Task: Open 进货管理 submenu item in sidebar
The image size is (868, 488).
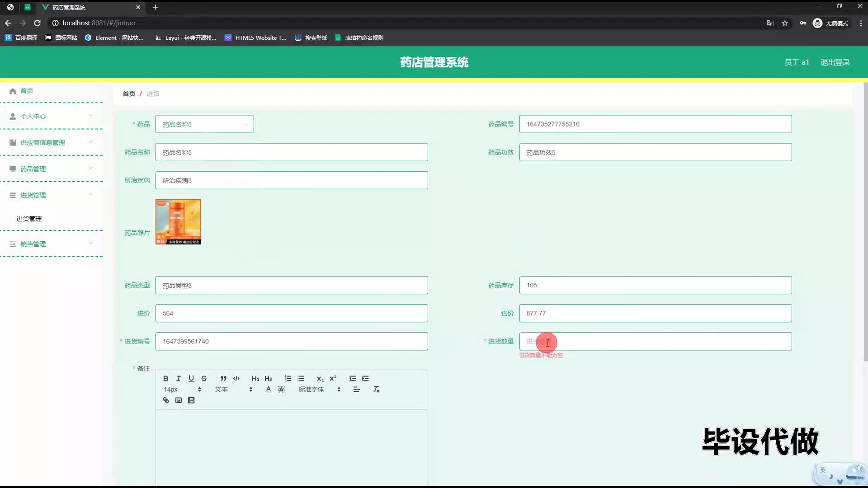Action: pyautogui.click(x=29, y=219)
